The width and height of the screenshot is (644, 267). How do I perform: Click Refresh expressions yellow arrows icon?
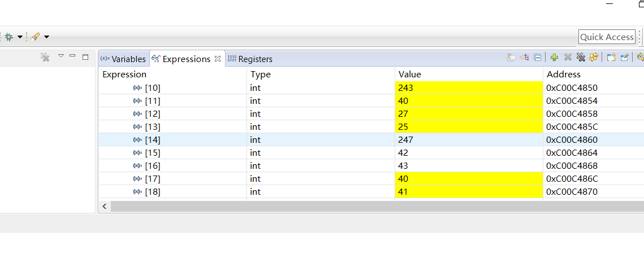tap(594, 58)
